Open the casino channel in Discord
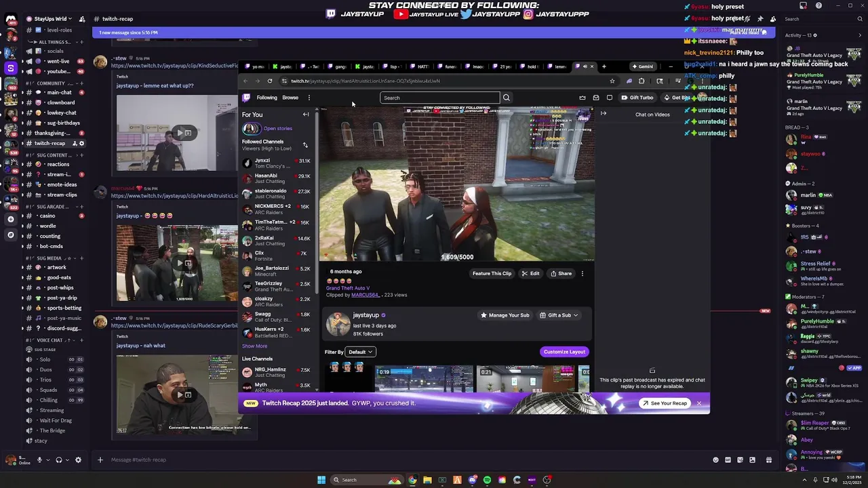Screen dimensions: 868x488 tap(54, 216)
